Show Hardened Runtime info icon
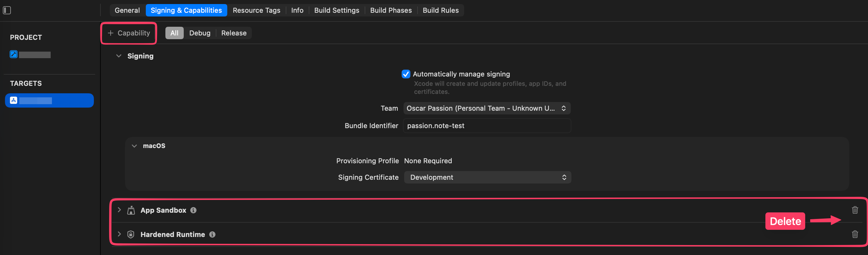 (212, 234)
